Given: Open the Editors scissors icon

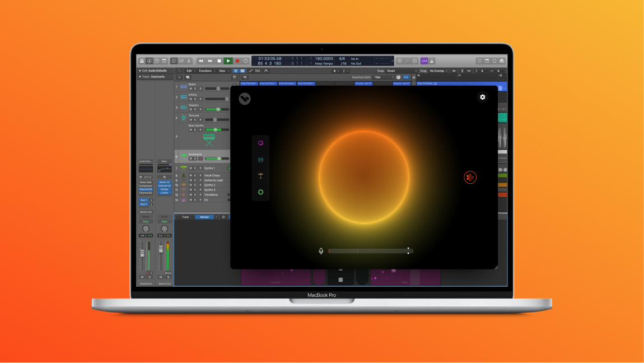Looking at the screenshot, I should click(189, 61).
